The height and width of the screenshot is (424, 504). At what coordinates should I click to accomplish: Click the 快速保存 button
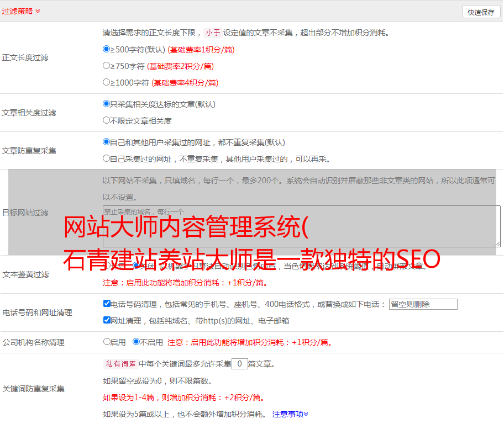[x=481, y=12]
